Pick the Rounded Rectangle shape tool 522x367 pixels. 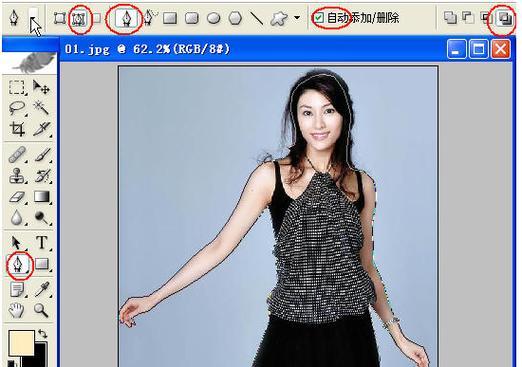(192, 18)
